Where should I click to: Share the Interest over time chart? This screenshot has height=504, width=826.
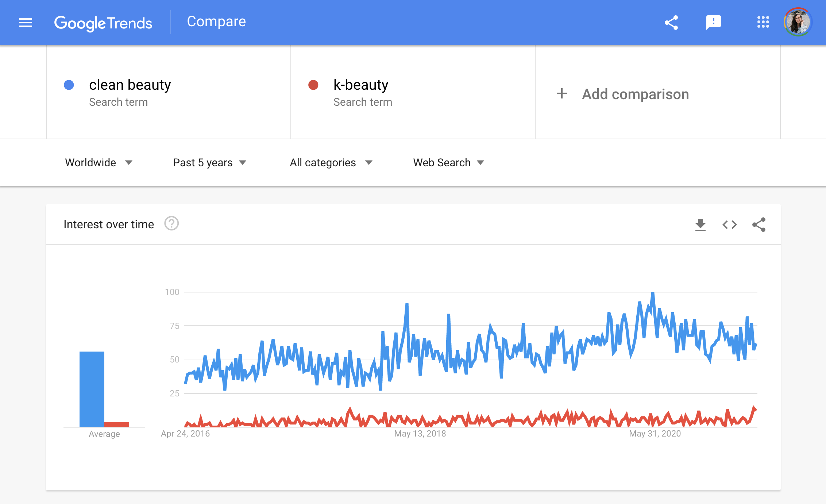coord(759,225)
